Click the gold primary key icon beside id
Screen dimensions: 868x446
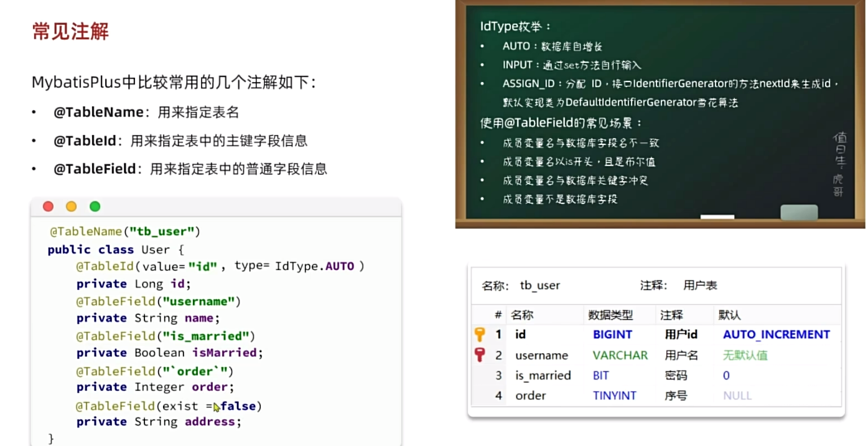(480, 334)
